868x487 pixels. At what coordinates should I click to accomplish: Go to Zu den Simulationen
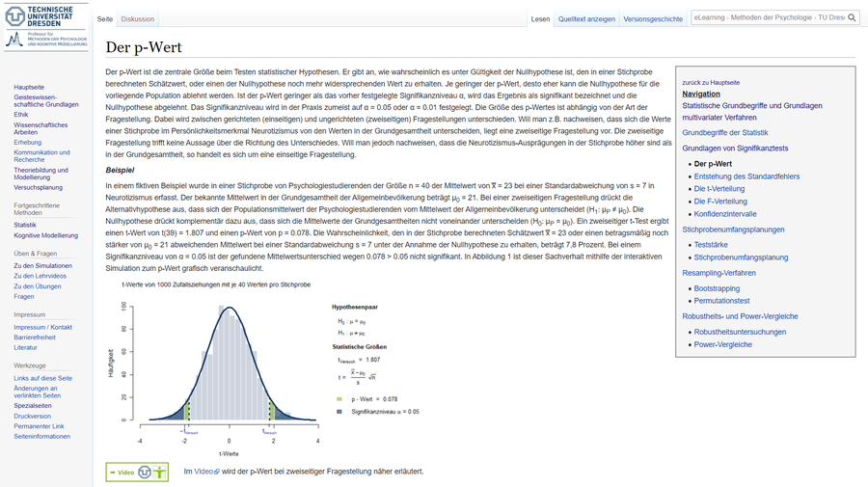(x=42, y=265)
